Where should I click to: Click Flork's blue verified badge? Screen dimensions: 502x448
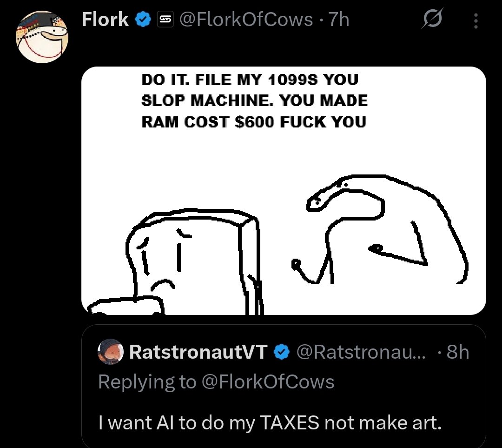tap(142, 20)
